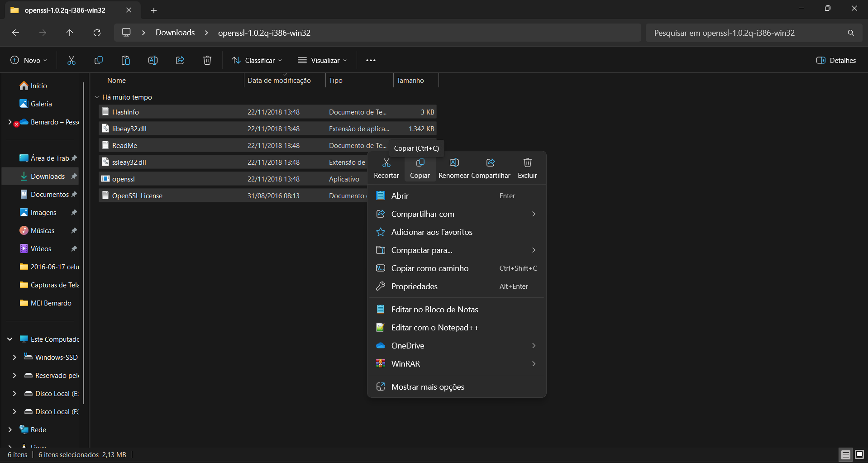Open the toolbar three-dots more options

point(371,60)
